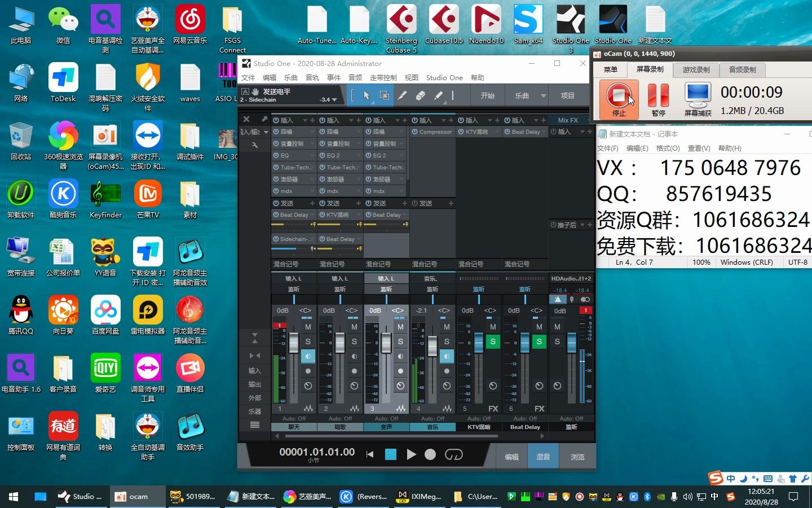Open WeChat desktop icon

[x=63, y=25]
